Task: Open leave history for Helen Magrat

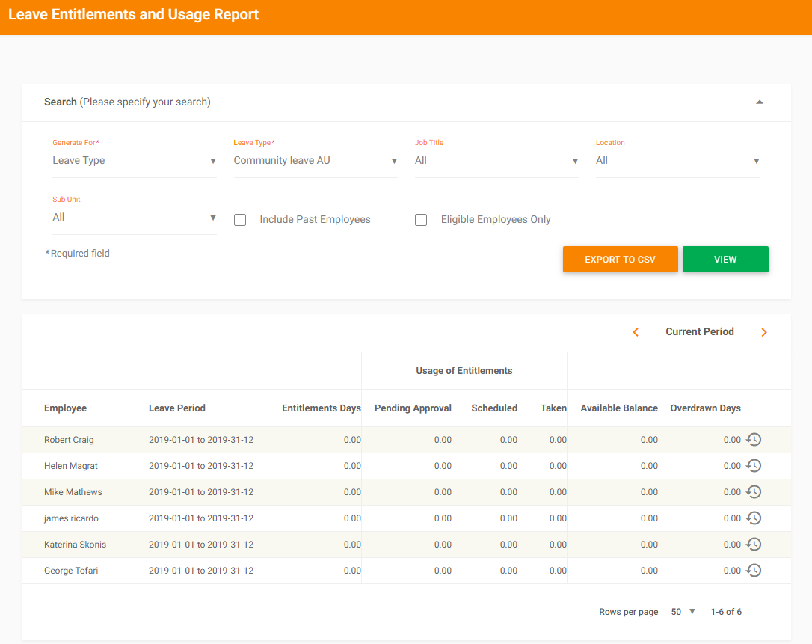Action: [754, 466]
